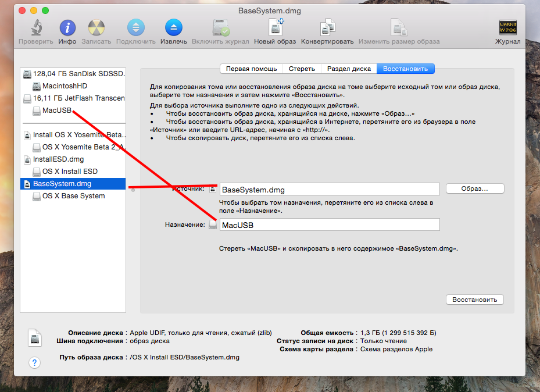
Task: Click the Извлечь eject icon
Action: (x=173, y=28)
